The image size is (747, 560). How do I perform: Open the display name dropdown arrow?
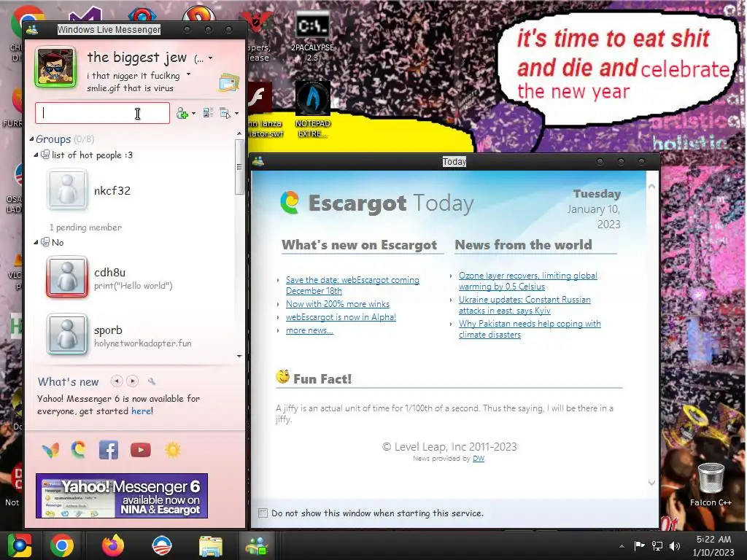pyautogui.click(x=210, y=58)
